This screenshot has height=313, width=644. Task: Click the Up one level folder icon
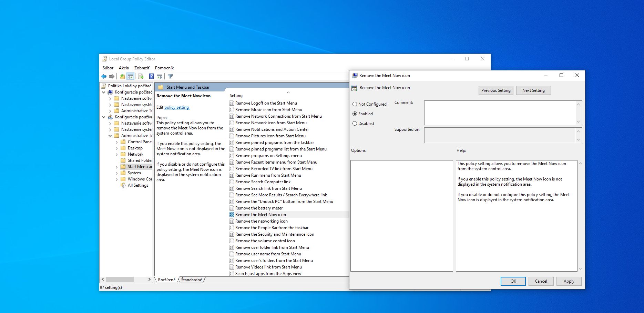coord(122,77)
